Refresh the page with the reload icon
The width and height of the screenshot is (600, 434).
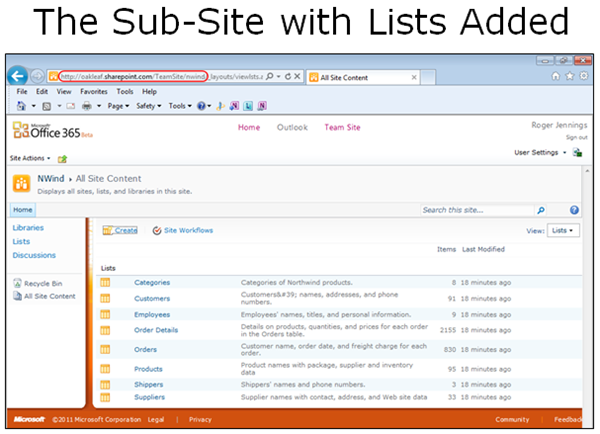pos(288,77)
